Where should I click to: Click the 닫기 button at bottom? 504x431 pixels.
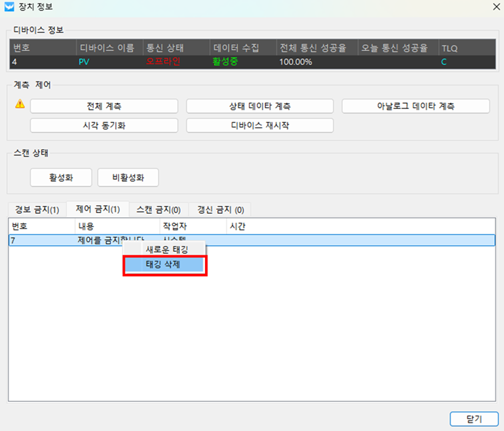pyautogui.click(x=474, y=419)
